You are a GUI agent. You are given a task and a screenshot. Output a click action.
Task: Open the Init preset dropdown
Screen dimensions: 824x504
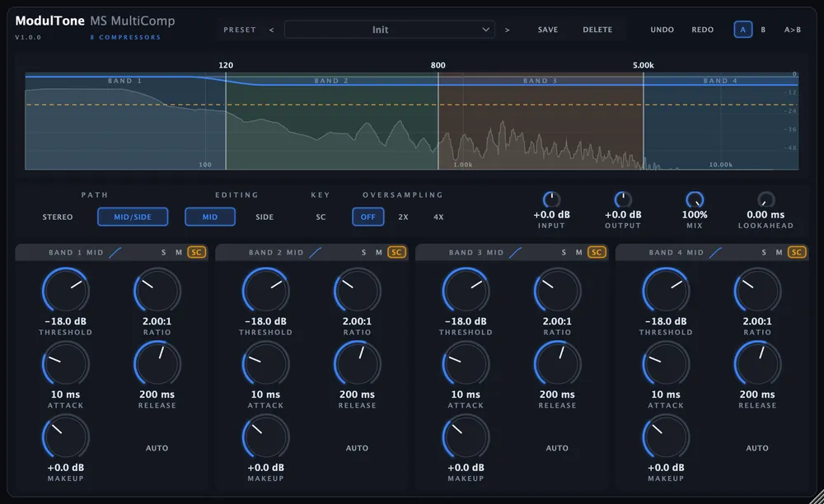click(390, 30)
